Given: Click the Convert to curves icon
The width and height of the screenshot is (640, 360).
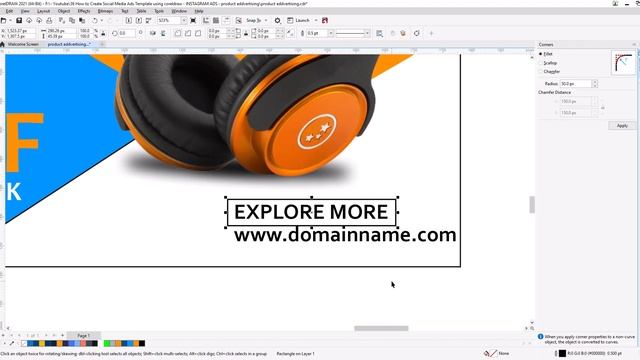Looking at the screenshot, I should 417,33.
